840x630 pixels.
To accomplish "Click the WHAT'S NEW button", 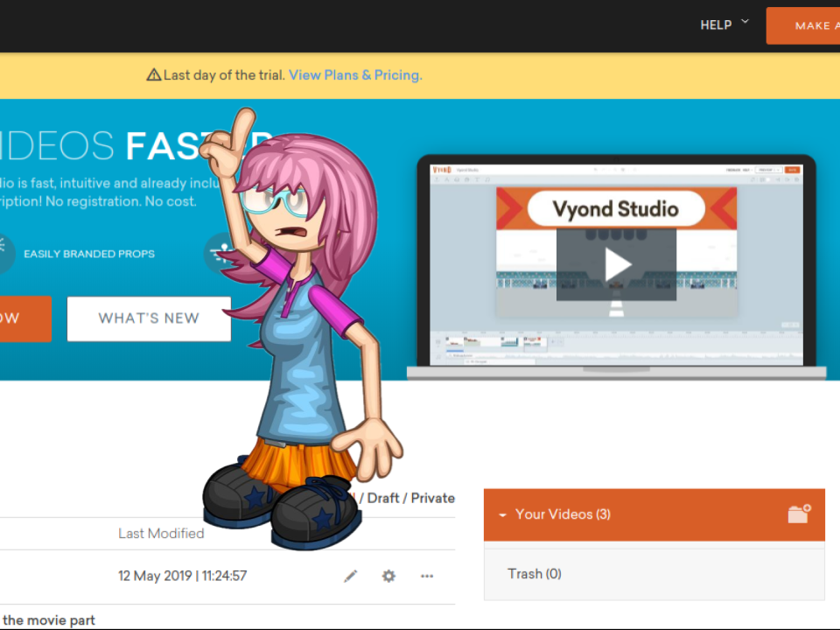I will click(x=148, y=318).
